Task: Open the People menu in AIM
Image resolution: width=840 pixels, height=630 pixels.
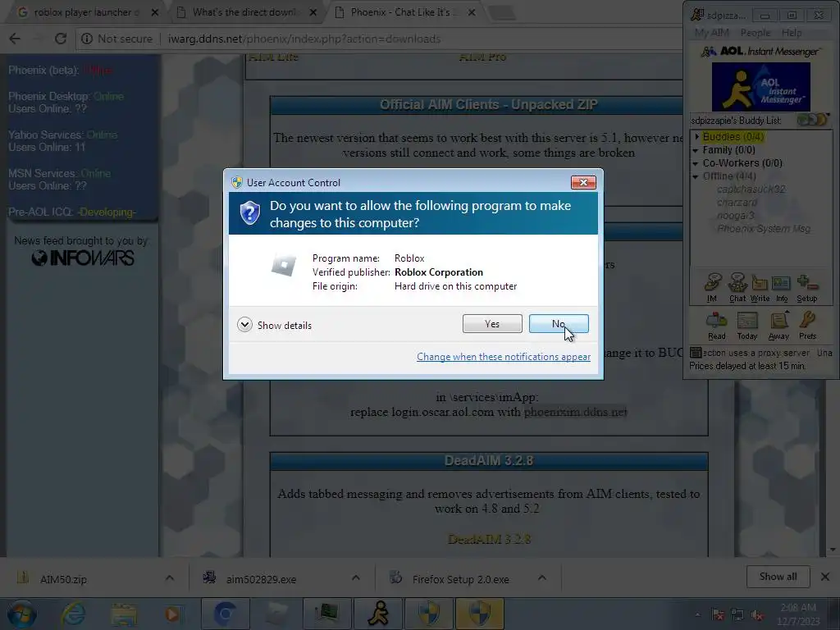Action: [756, 33]
